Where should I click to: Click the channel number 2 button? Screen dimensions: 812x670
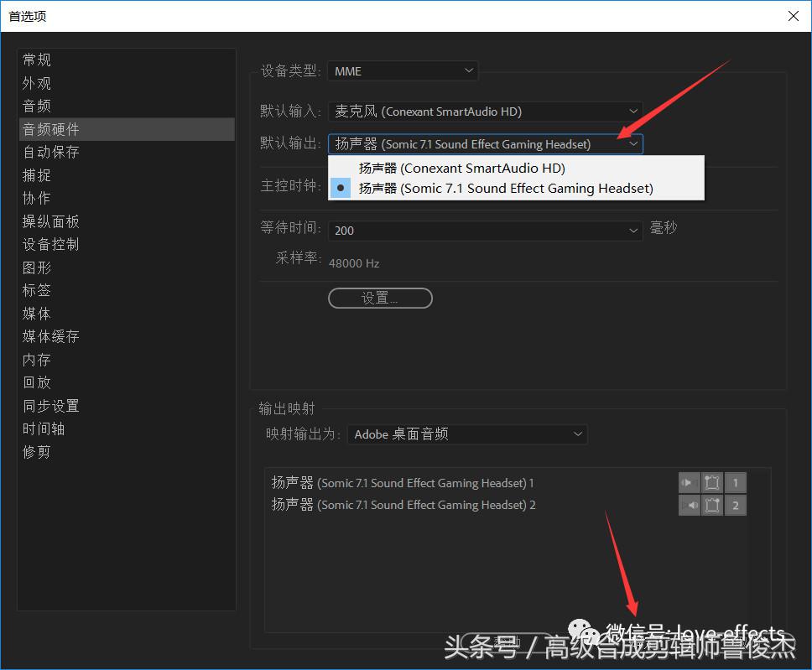[x=735, y=505]
